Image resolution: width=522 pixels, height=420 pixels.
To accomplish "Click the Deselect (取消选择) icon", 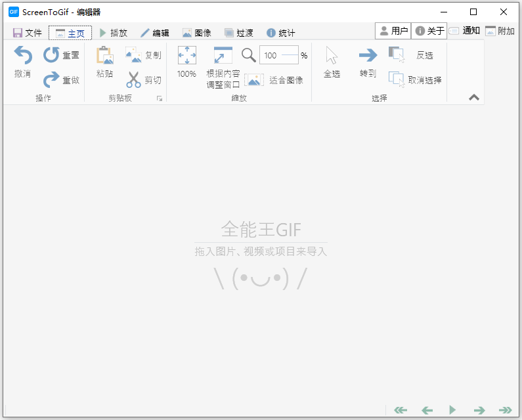I will click(x=397, y=80).
